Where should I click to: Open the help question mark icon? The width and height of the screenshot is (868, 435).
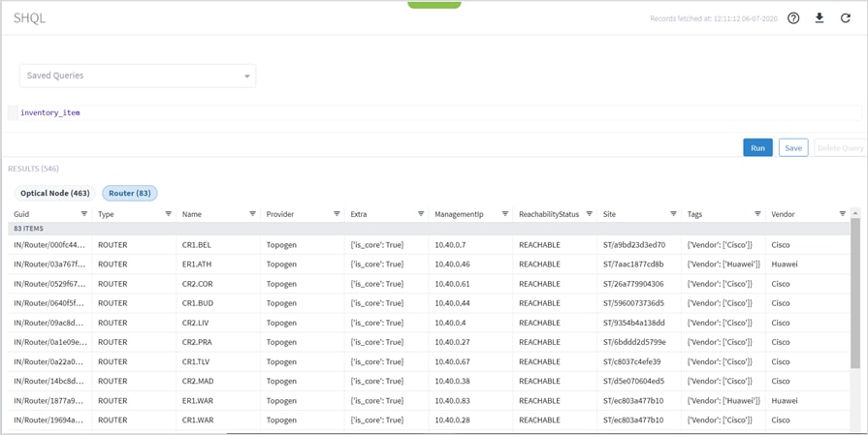tap(793, 18)
